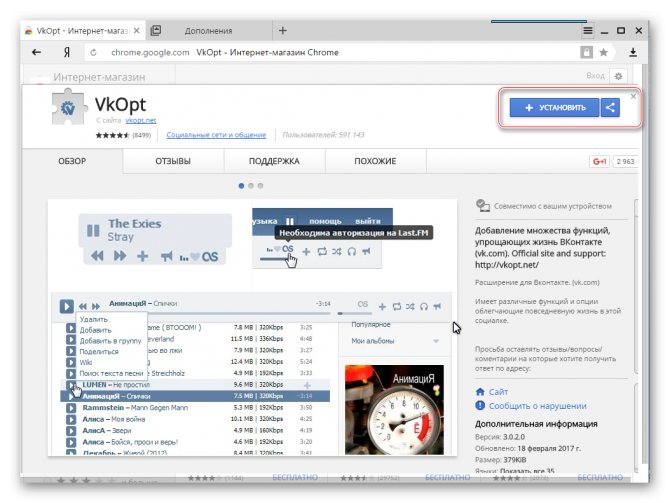The width and height of the screenshot is (670, 503).
Task: Open the tab list icon beside the first tab
Action: click(x=156, y=30)
